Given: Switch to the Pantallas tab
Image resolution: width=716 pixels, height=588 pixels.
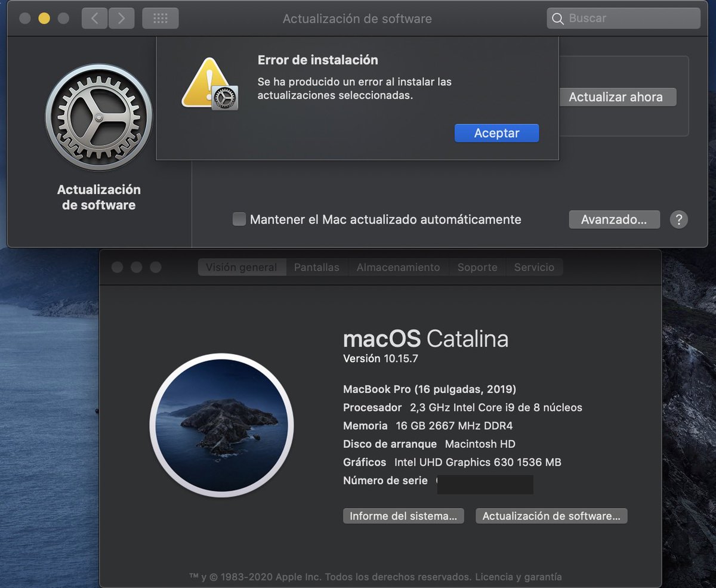Looking at the screenshot, I should (x=317, y=267).
